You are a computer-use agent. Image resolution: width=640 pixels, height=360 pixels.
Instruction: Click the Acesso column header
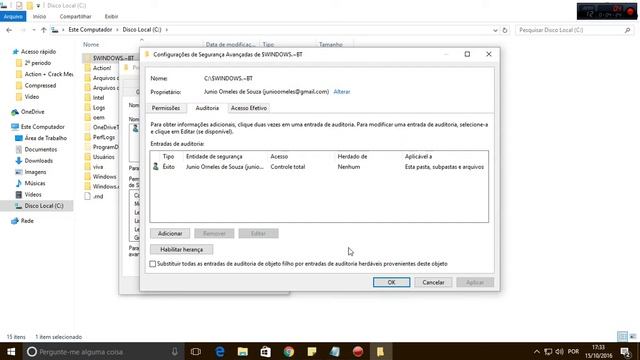click(x=279, y=157)
